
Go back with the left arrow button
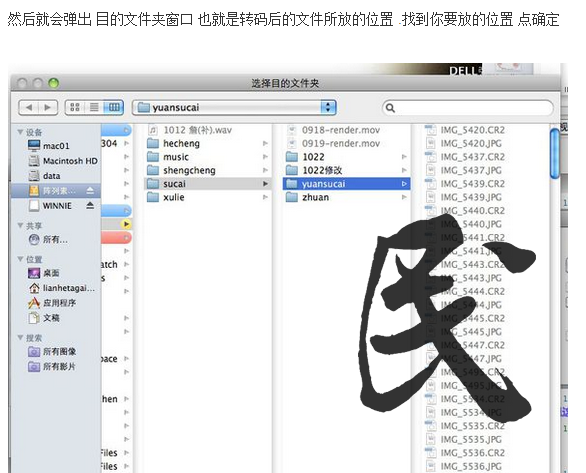28,108
